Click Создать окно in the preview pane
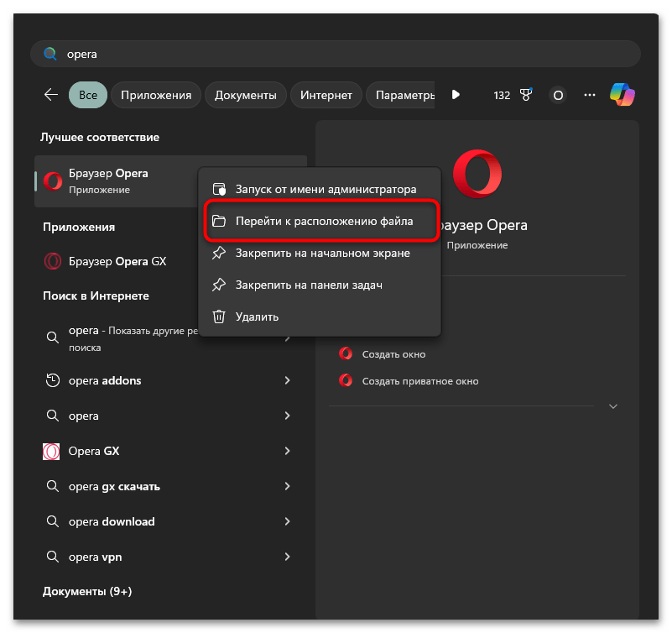This screenshot has height=633, width=672. [393, 354]
